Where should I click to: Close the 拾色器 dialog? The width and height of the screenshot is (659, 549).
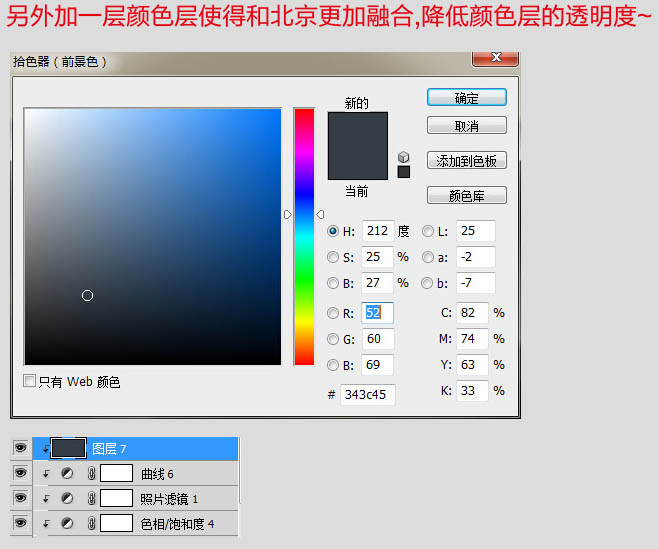495,58
